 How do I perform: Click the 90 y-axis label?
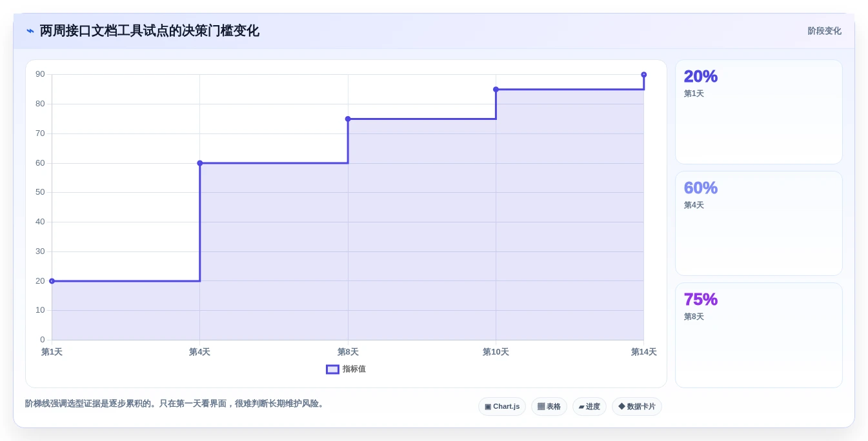pos(40,74)
